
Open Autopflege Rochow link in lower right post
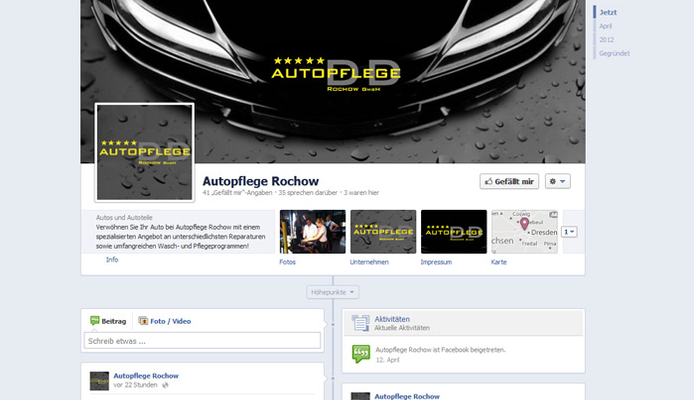407,396
